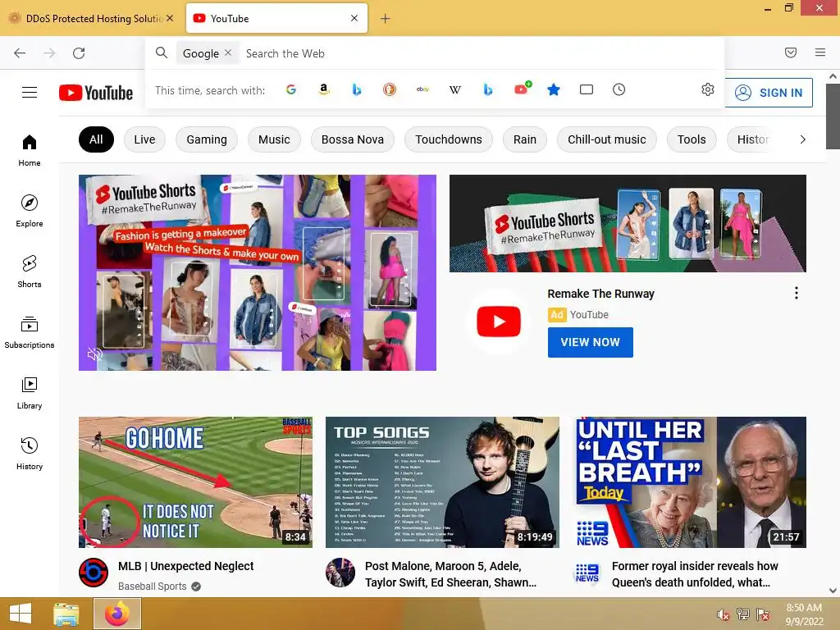Open the Save to Pocket icon
Screen dimensions: 840x630
791,52
